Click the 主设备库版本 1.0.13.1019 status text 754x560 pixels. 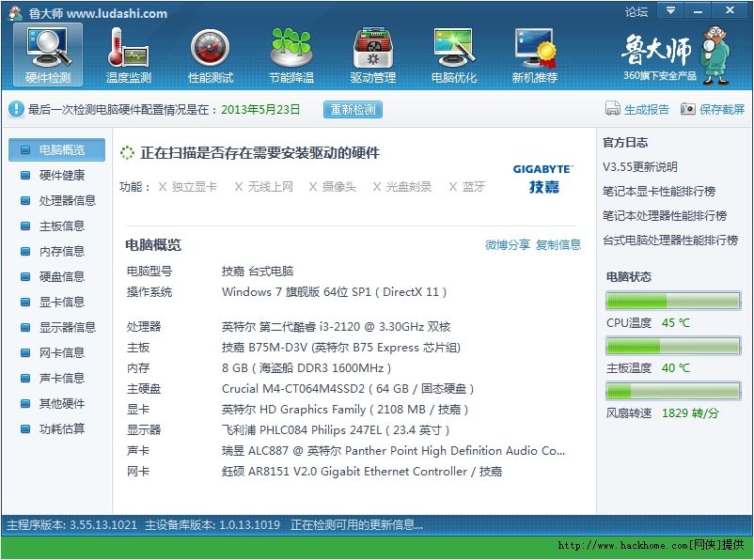point(212,524)
